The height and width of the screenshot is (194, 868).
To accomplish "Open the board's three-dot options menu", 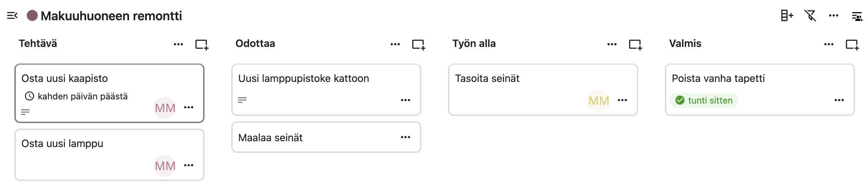I will [833, 16].
